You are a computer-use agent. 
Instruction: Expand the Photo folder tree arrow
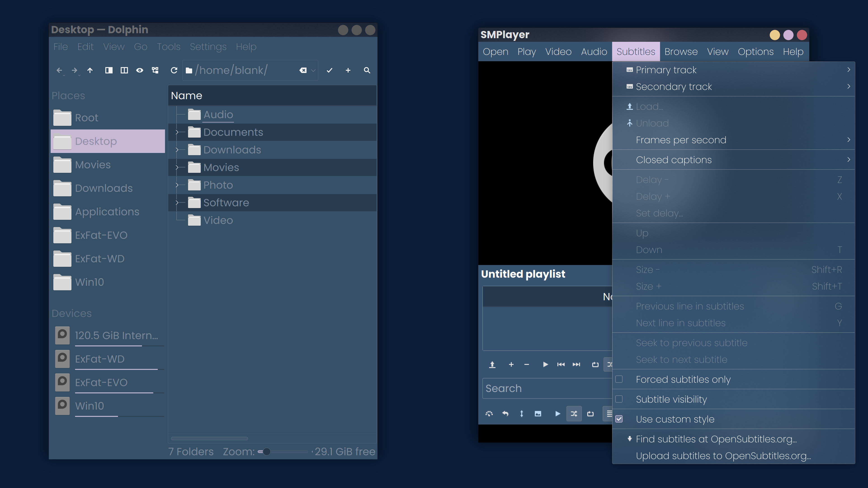(177, 185)
